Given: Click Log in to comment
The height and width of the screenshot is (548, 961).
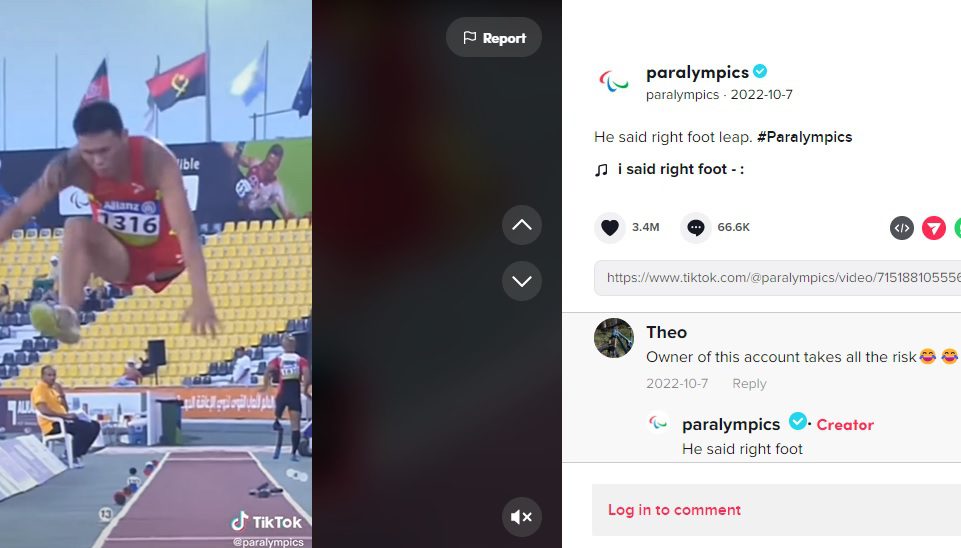Looking at the screenshot, I should [674, 510].
